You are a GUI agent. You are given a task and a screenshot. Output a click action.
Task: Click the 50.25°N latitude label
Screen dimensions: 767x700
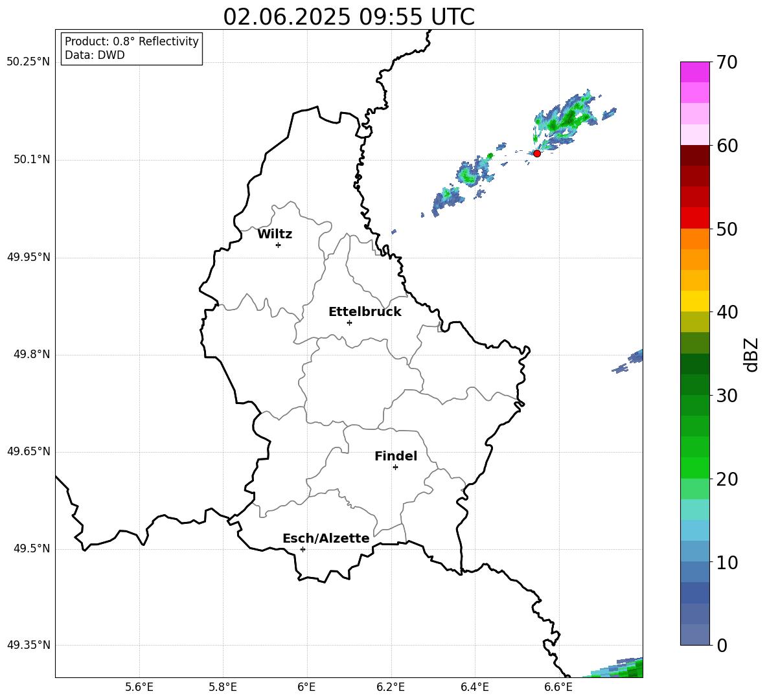[x=29, y=62]
